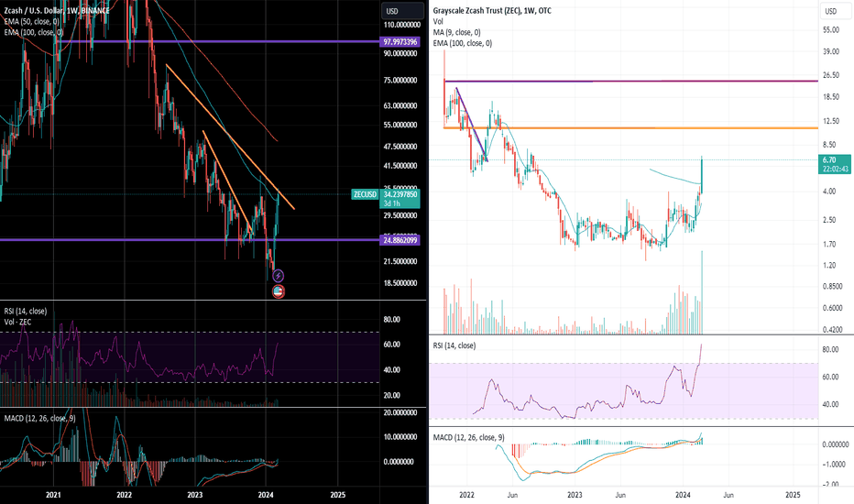Click the 0.4200 price label on Grayscale axis
854x504 pixels.
tap(833, 330)
